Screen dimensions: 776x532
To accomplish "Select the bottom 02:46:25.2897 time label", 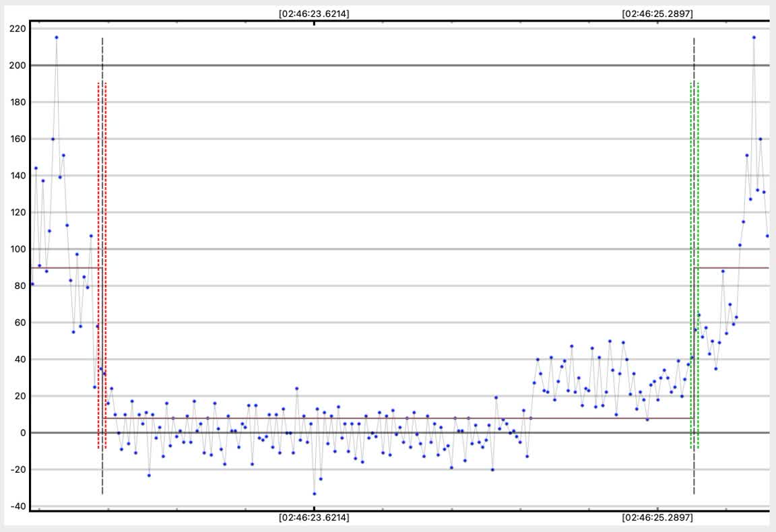I will point(657,518).
